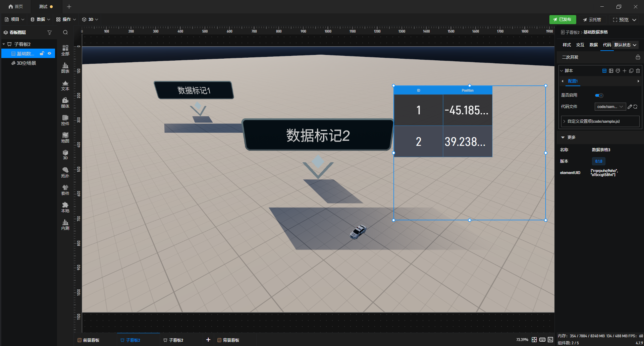Click the lock icon beside 二次开发
Screen dimensions: 644x346
pos(638,57)
